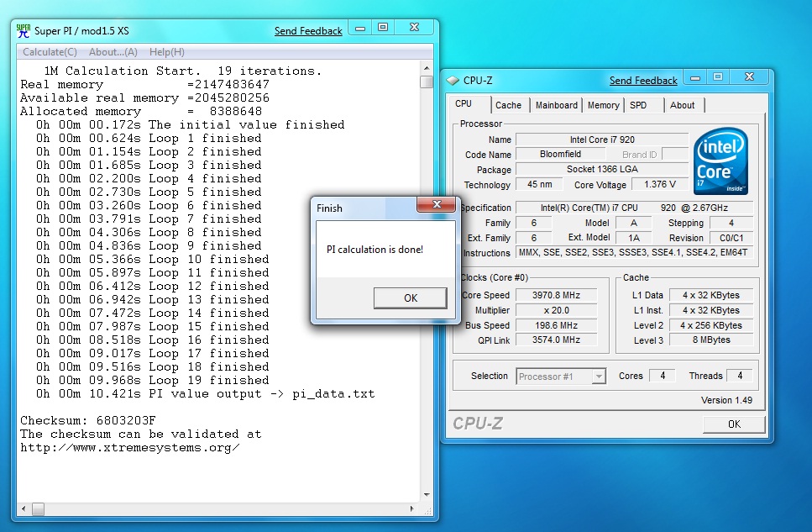Click the Core Voltage value 1.376 V
Viewport: 812px width, 532px height.
click(660, 184)
